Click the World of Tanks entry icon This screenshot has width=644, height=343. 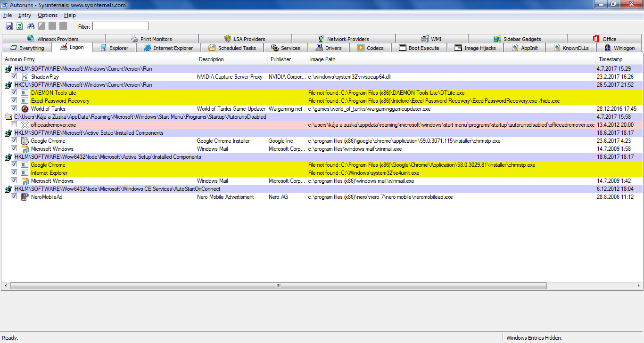tap(25, 109)
